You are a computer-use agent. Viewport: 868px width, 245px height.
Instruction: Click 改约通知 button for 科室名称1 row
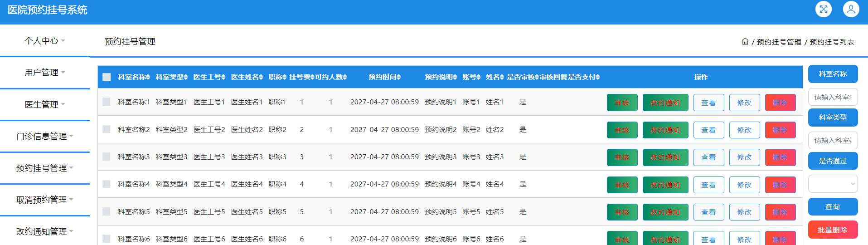(x=665, y=103)
